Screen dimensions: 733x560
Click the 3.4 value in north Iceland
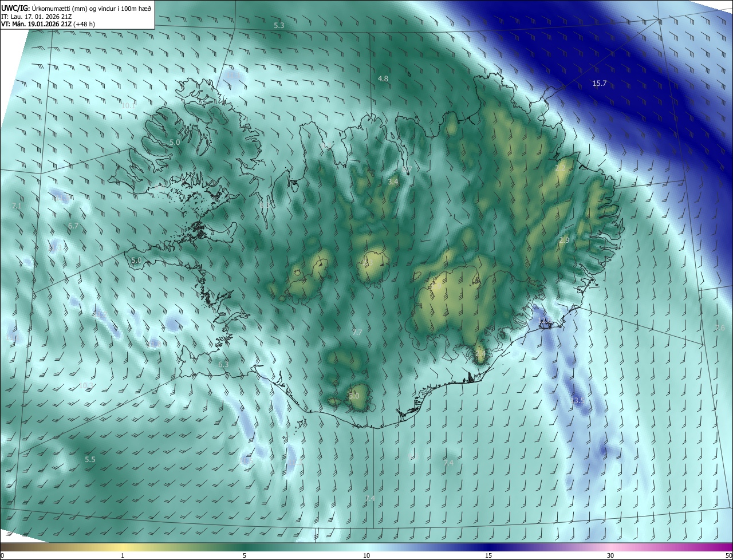click(x=393, y=182)
